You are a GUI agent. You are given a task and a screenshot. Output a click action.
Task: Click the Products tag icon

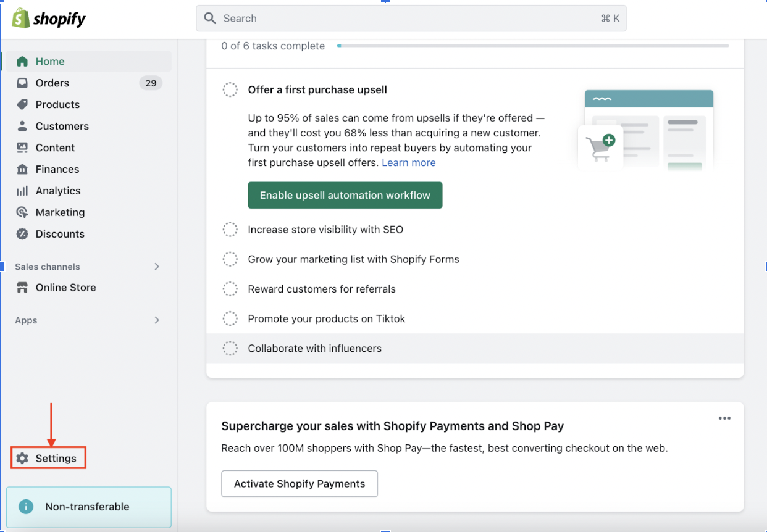click(22, 104)
